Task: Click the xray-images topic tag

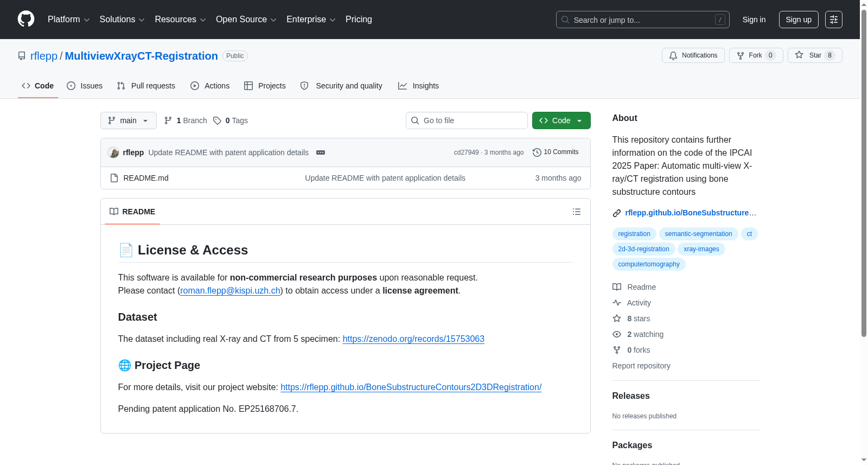Action: (x=701, y=249)
